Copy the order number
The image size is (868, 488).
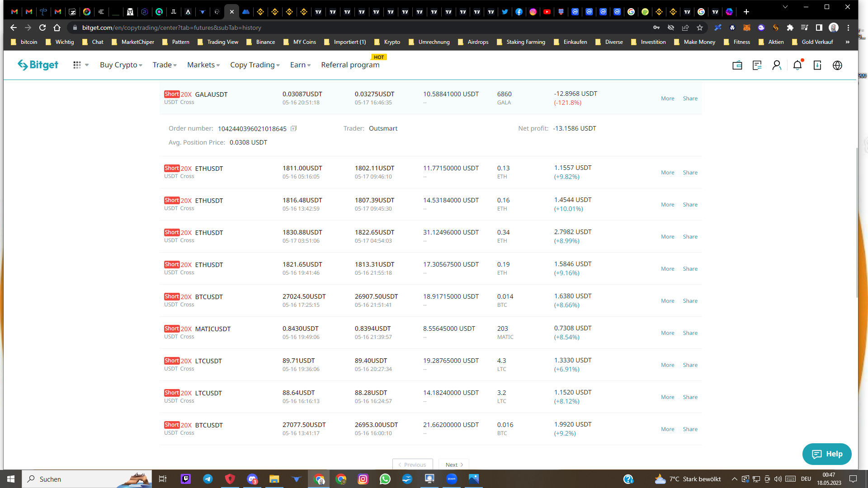pos(293,129)
